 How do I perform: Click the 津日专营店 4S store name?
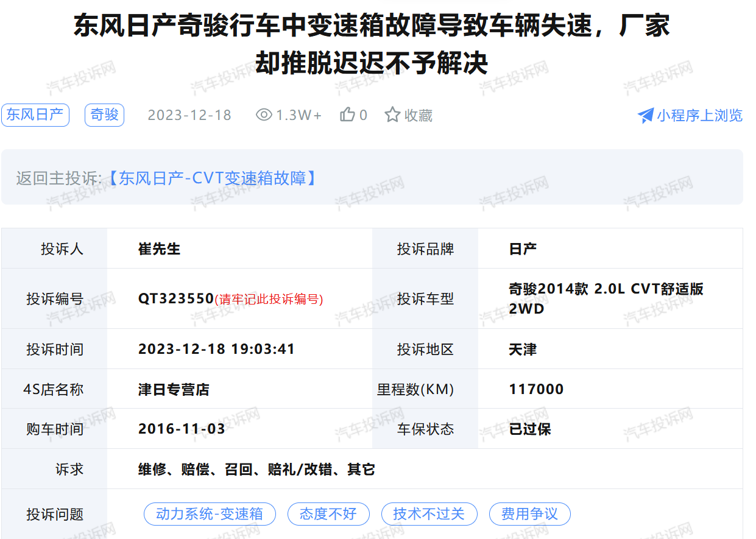tap(174, 389)
